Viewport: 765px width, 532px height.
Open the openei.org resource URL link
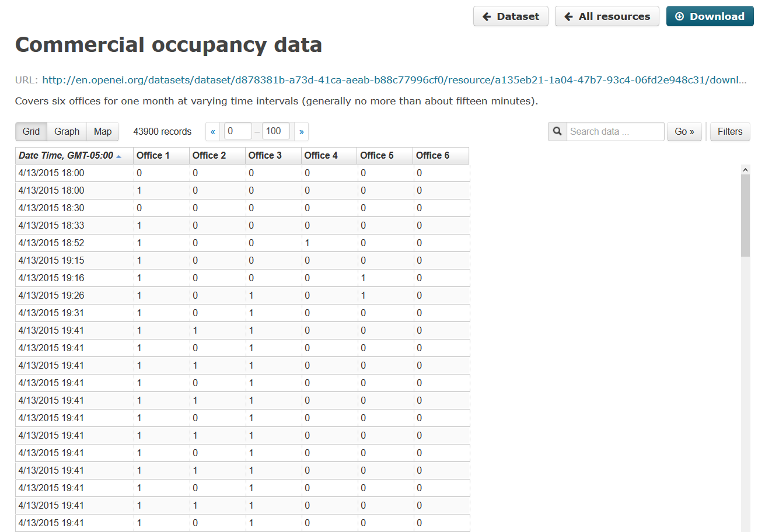click(394, 80)
